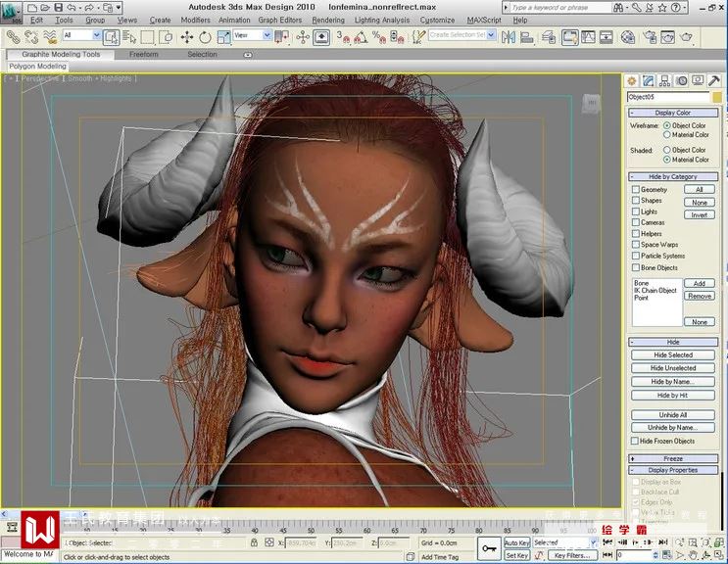Open the Hierarchy command panel tab

tap(664, 81)
